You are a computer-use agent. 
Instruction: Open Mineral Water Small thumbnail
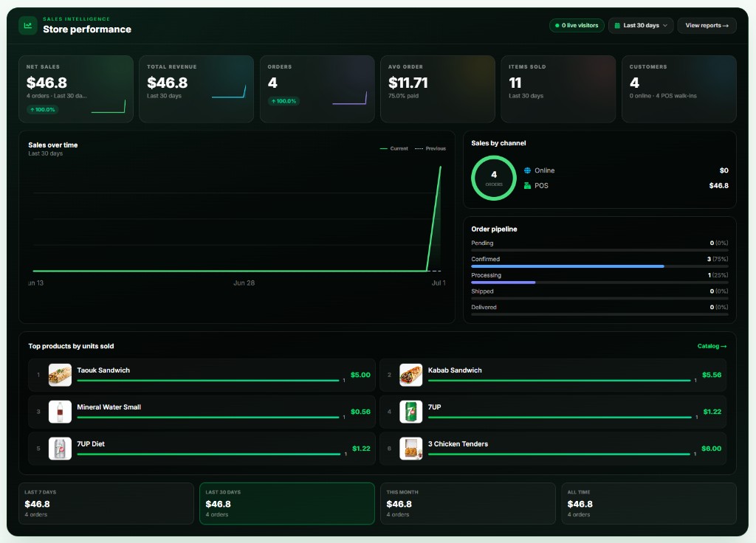(x=61, y=412)
